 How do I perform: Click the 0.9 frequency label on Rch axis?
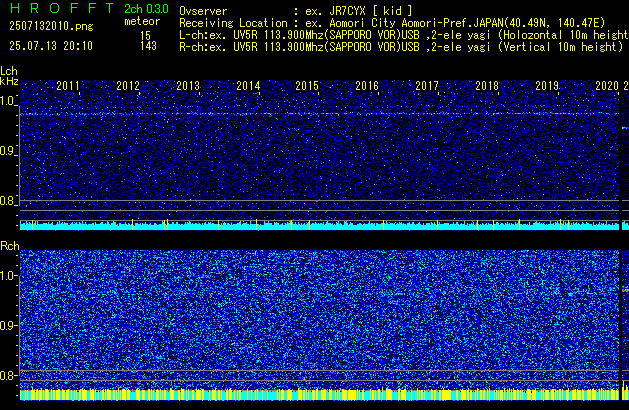(x=8, y=325)
